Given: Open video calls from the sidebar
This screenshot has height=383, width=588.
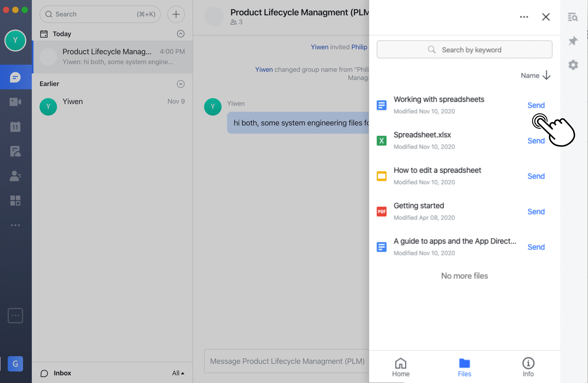Looking at the screenshot, I should 15,102.
